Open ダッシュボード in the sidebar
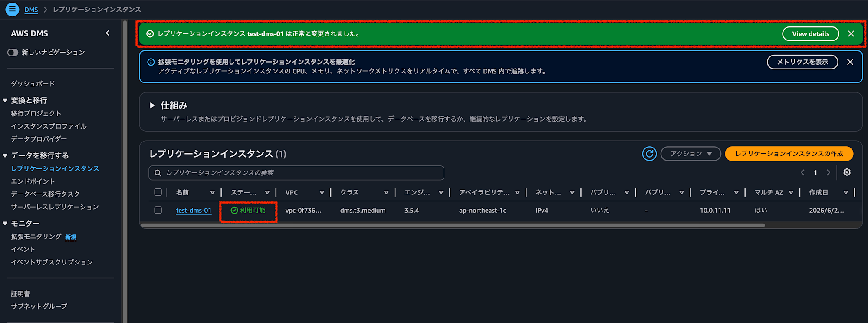 [33, 84]
